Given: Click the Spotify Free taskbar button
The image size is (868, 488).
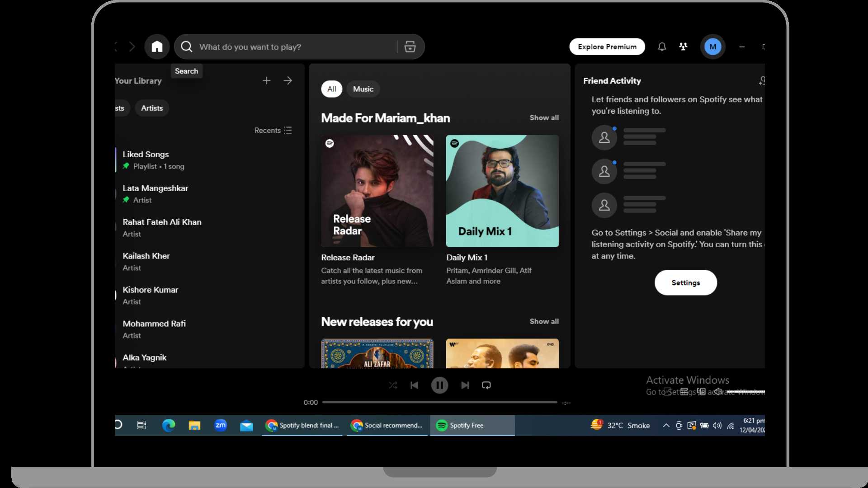Looking at the screenshot, I should click(472, 425).
